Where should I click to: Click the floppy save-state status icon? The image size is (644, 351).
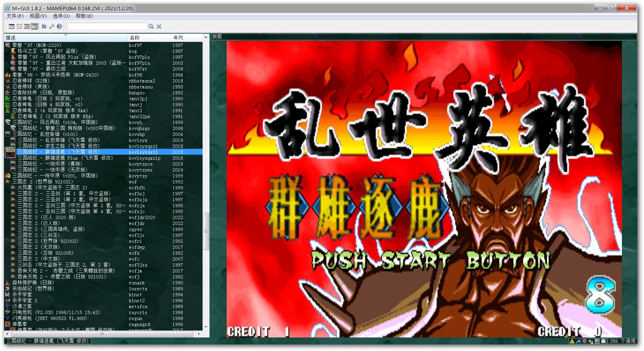click(x=603, y=341)
